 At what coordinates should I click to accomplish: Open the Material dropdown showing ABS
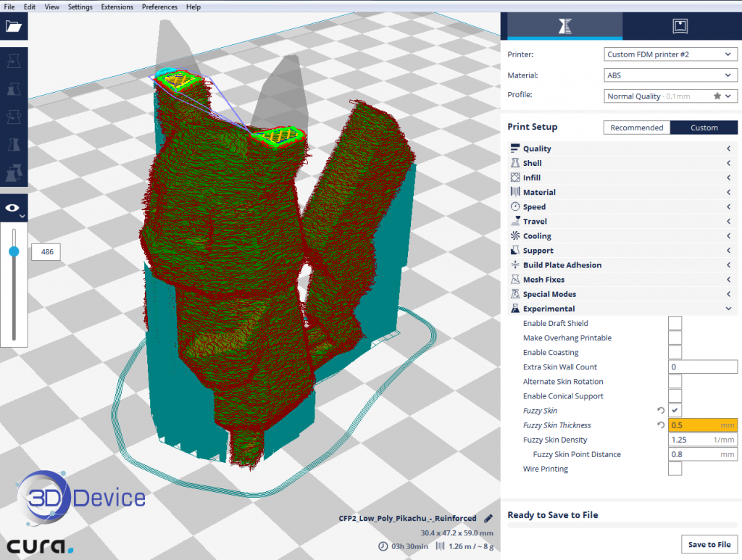click(x=670, y=75)
